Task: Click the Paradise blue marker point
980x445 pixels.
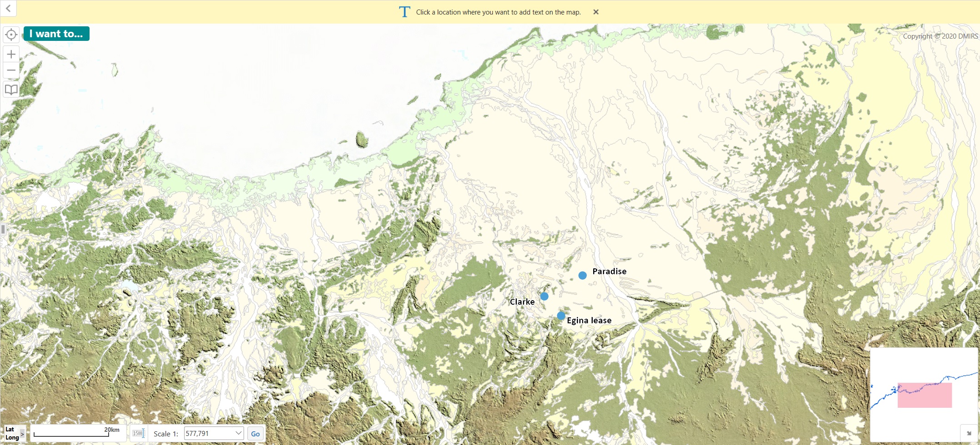Action: pyautogui.click(x=582, y=276)
